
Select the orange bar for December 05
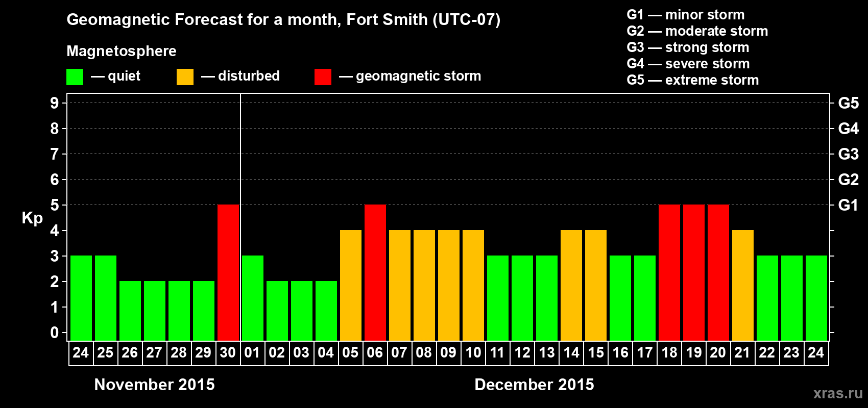(x=351, y=286)
